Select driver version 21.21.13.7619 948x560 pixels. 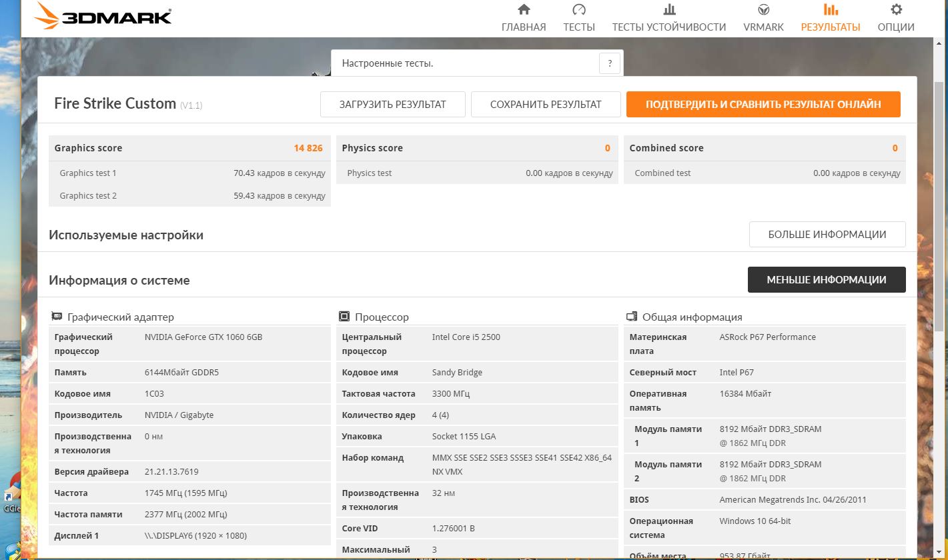171,471
